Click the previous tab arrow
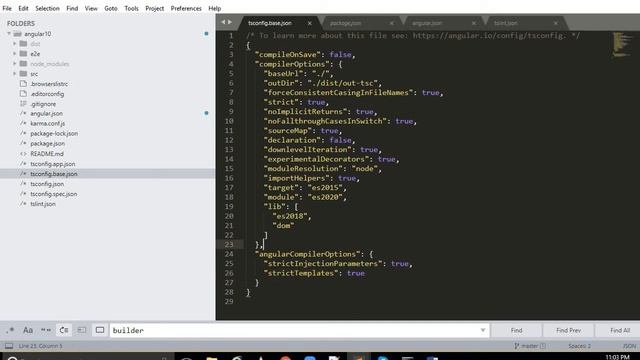This screenshot has width=640, height=360. coord(223,22)
